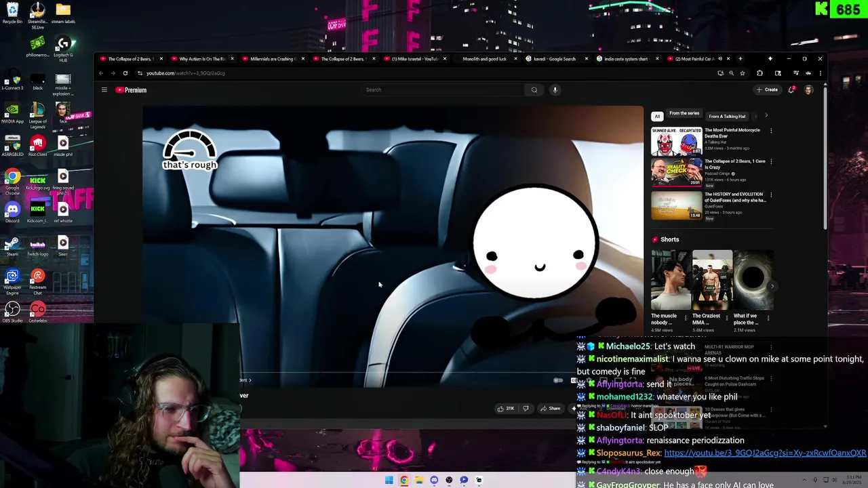Open the Twitch logo desktop file
This screenshot has height=488, width=868.
click(x=38, y=245)
